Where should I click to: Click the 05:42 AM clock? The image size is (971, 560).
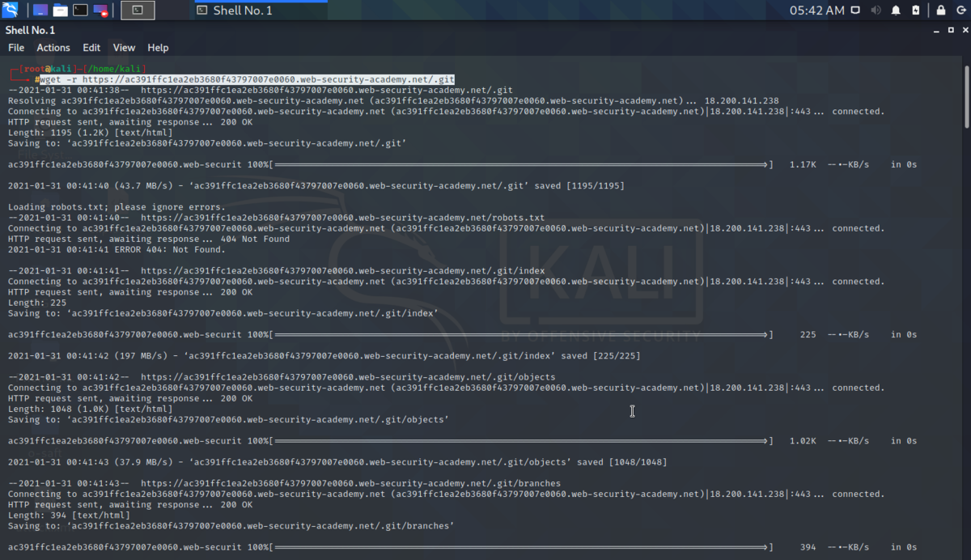[x=816, y=11]
